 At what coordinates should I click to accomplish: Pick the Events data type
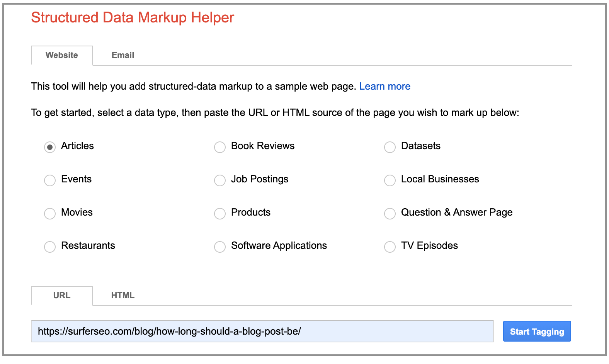tap(50, 180)
